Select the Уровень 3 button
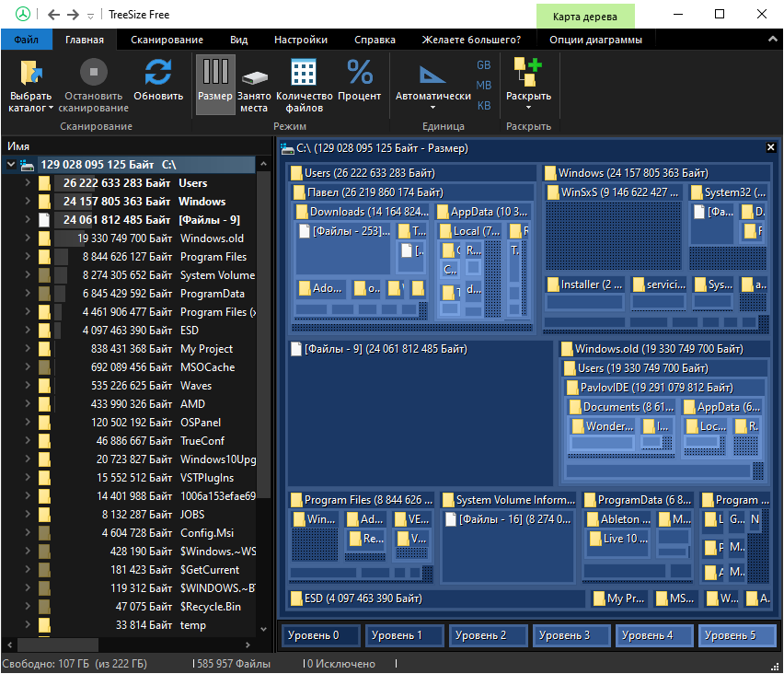Screen dimensions: 784x674 [x=571, y=635]
